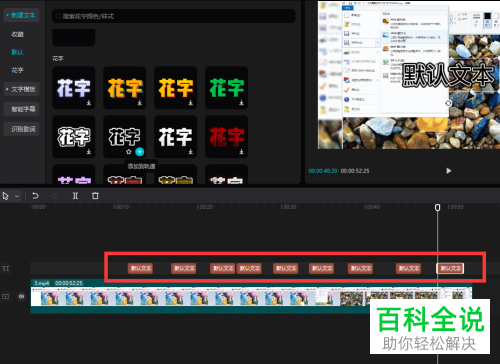
Task: Select the 3.mp4 video clip on timeline
Action: click(x=251, y=296)
